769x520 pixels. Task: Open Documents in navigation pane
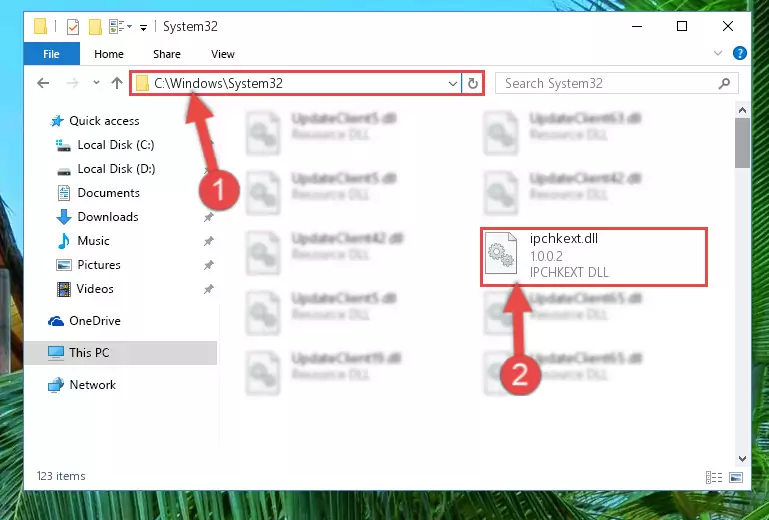point(108,193)
